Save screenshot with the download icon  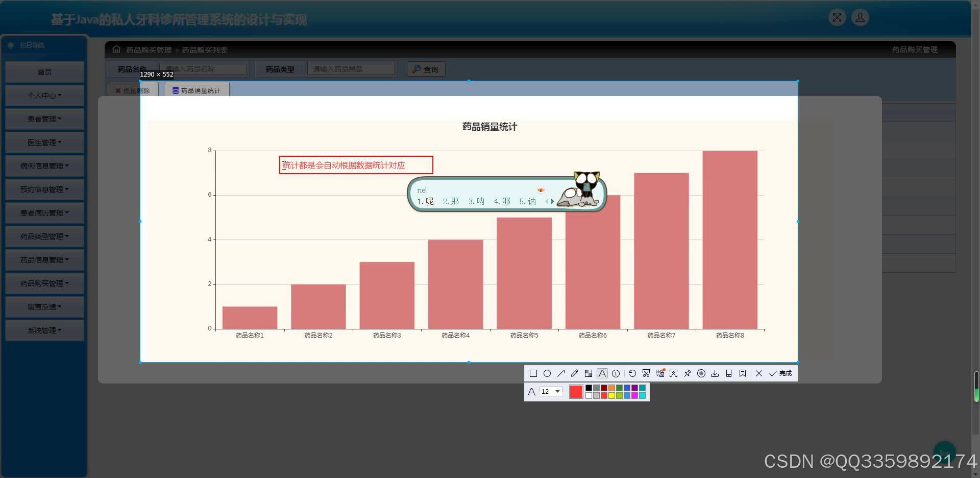715,373
